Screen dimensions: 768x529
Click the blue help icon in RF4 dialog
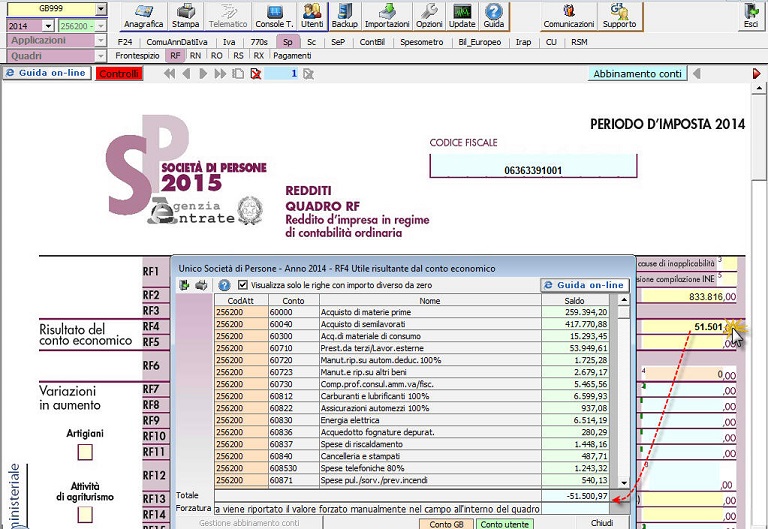(x=224, y=285)
